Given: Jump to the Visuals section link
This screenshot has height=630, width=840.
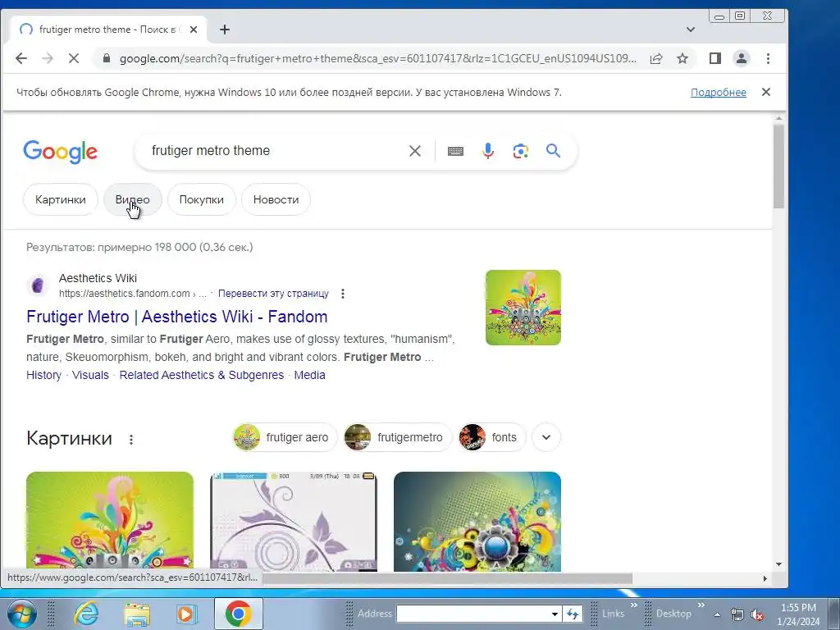Looking at the screenshot, I should pyautogui.click(x=90, y=375).
